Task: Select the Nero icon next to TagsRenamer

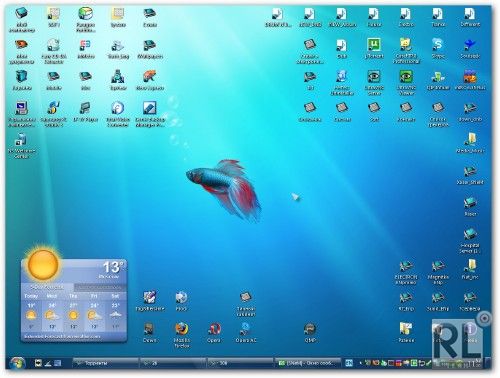Action: [x=181, y=301]
